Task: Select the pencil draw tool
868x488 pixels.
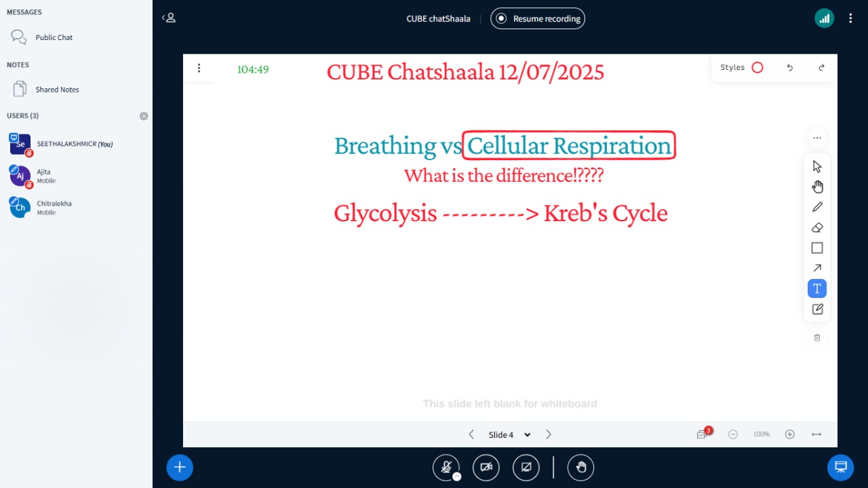Action: (816, 207)
